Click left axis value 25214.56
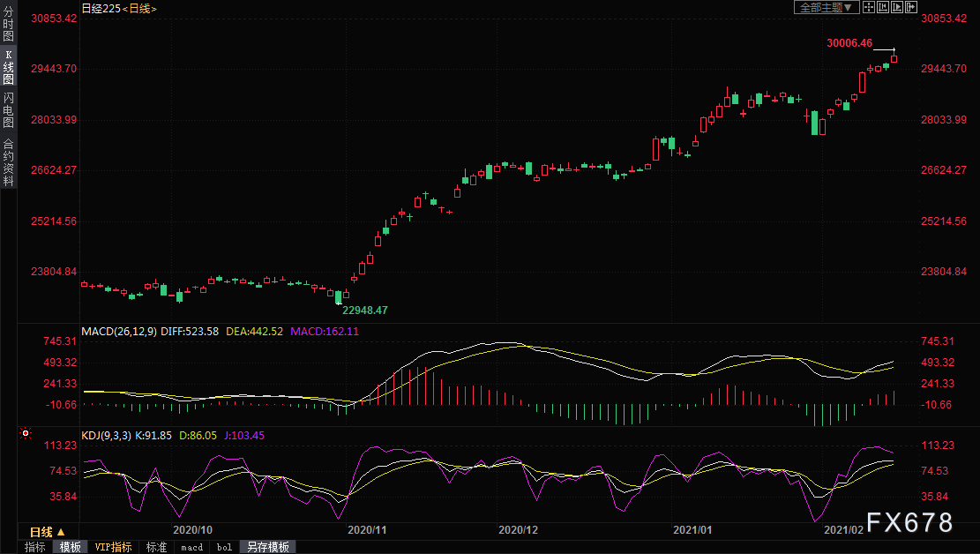 [55, 221]
